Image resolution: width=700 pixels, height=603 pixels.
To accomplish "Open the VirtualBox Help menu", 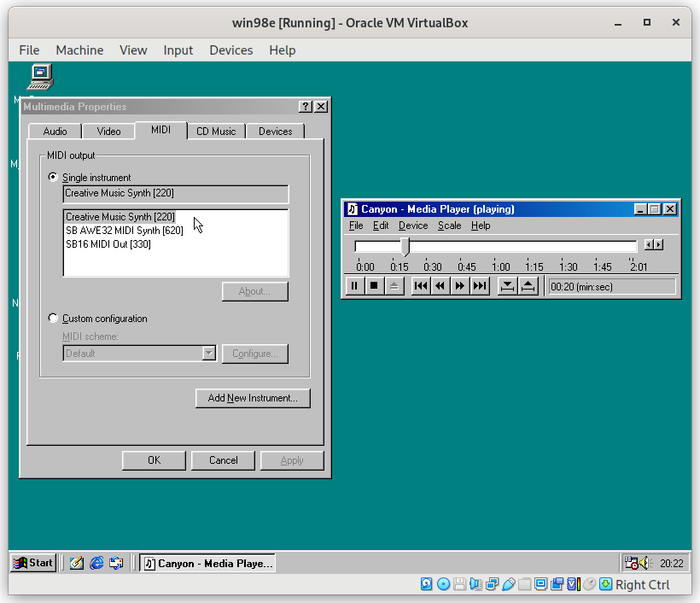I will tap(283, 50).
